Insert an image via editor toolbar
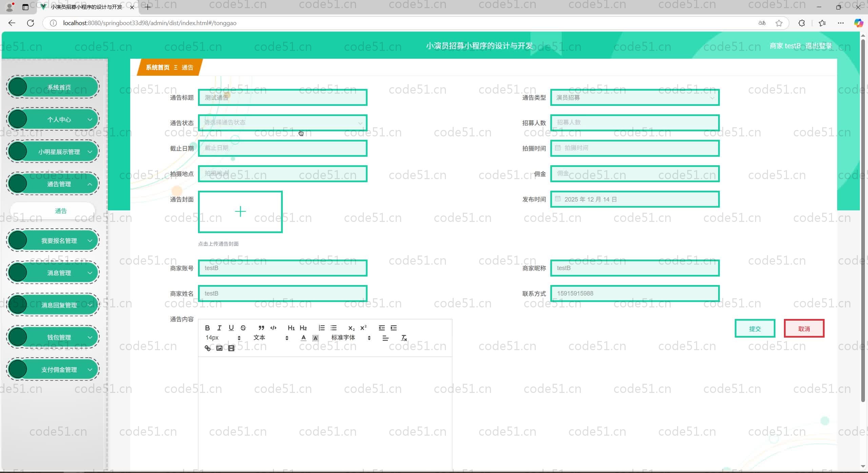This screenshot has width=868, height=473. pos(219,348)
